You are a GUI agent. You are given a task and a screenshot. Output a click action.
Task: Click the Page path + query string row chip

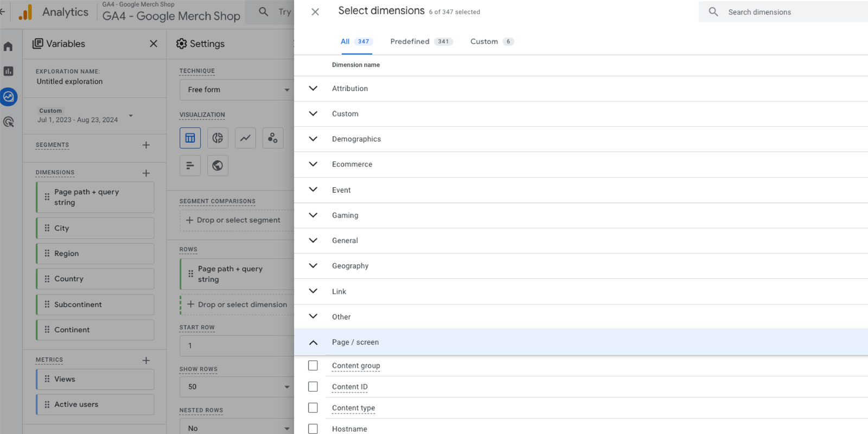coord(237,274)
